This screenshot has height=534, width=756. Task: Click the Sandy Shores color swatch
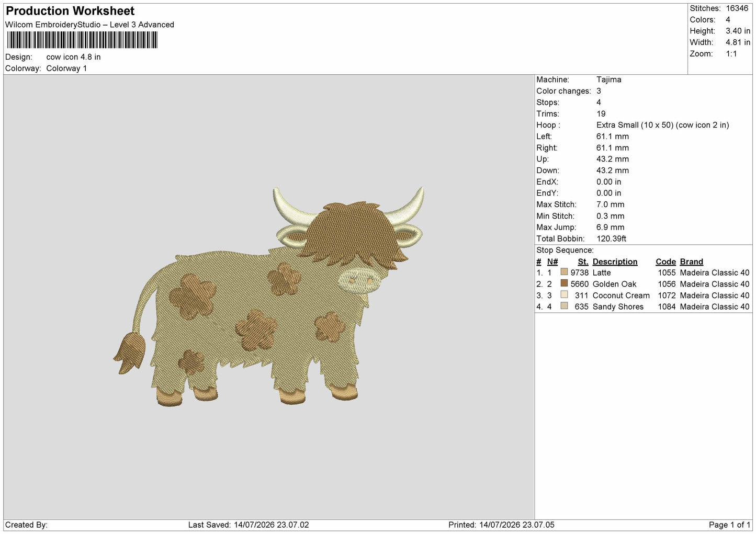[564, 306]
